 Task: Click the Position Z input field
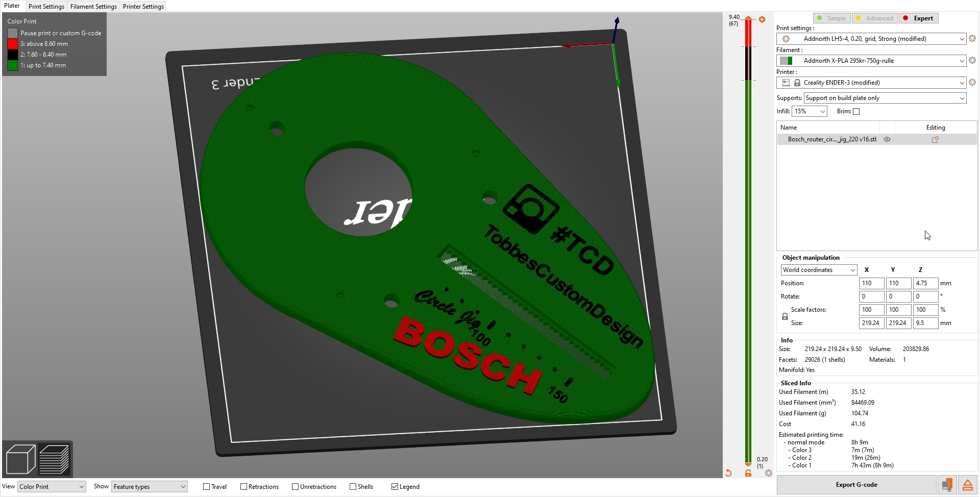925,283
